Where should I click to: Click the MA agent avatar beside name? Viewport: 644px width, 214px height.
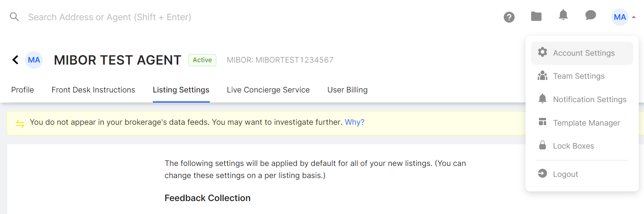[34, 60]
